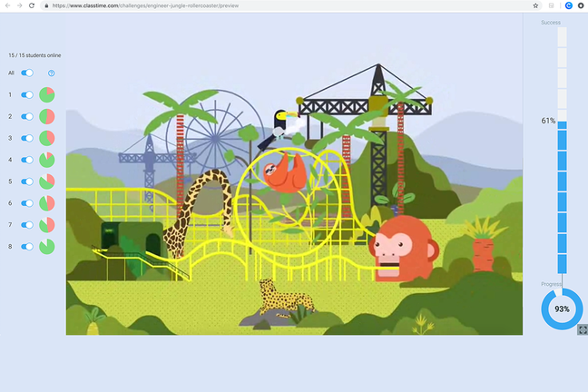Viewport: 588px width, 392px height.
Task: Open the pie chart for question 4
Action: pos(47,160)
